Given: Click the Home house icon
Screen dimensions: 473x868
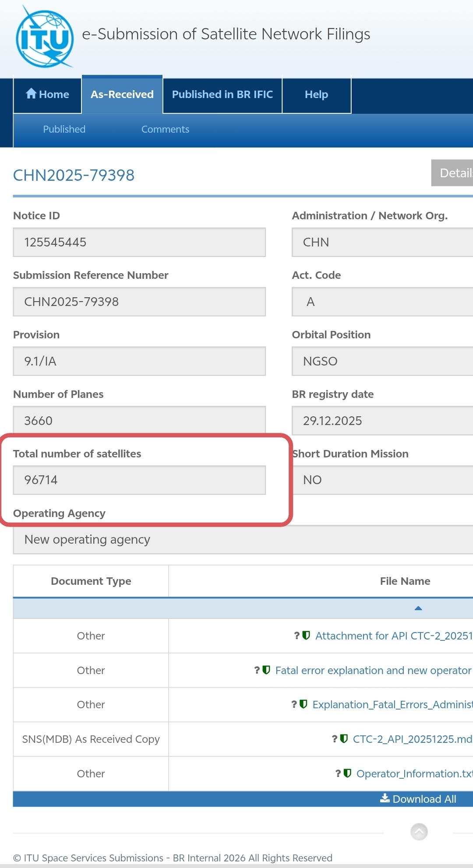Looking at the screenshot, I should click(31, 93).
